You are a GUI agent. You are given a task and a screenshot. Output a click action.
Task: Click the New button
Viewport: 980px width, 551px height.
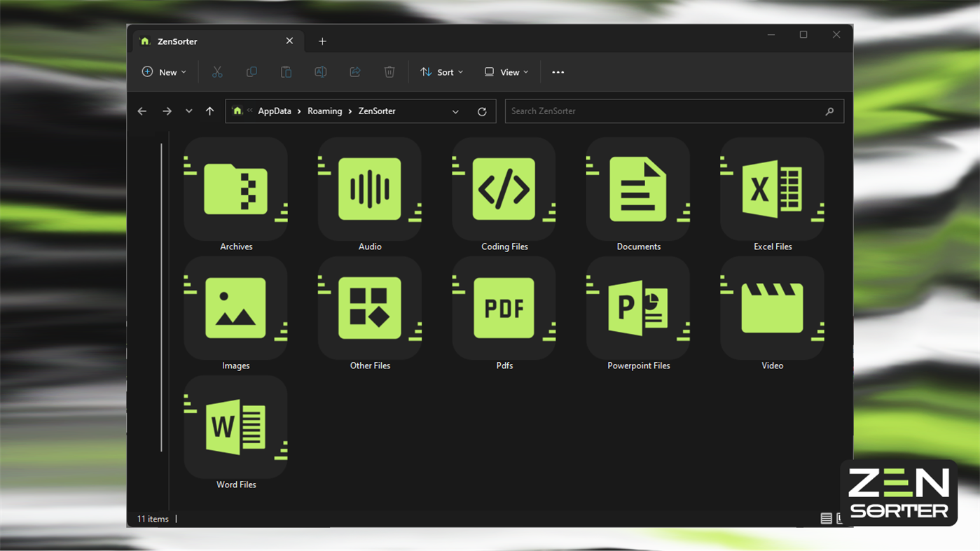pyautogui.click(x=164, y=71)
